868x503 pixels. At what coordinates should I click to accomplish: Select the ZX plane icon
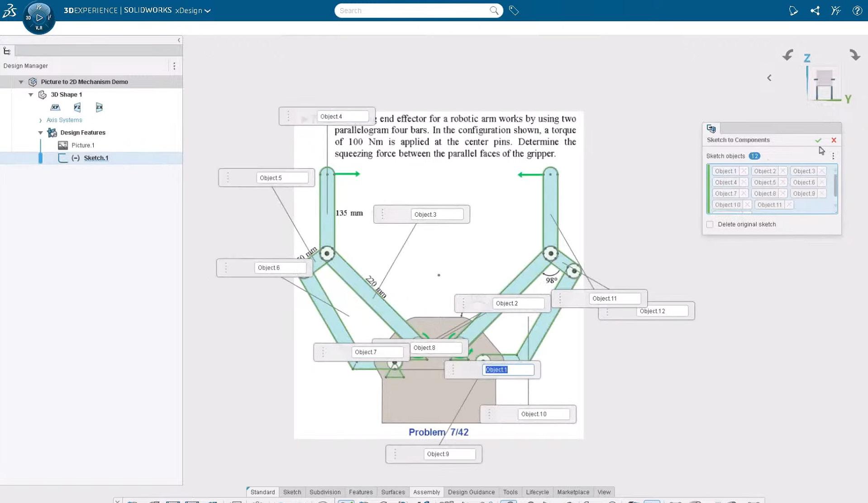tap(99, 107)
